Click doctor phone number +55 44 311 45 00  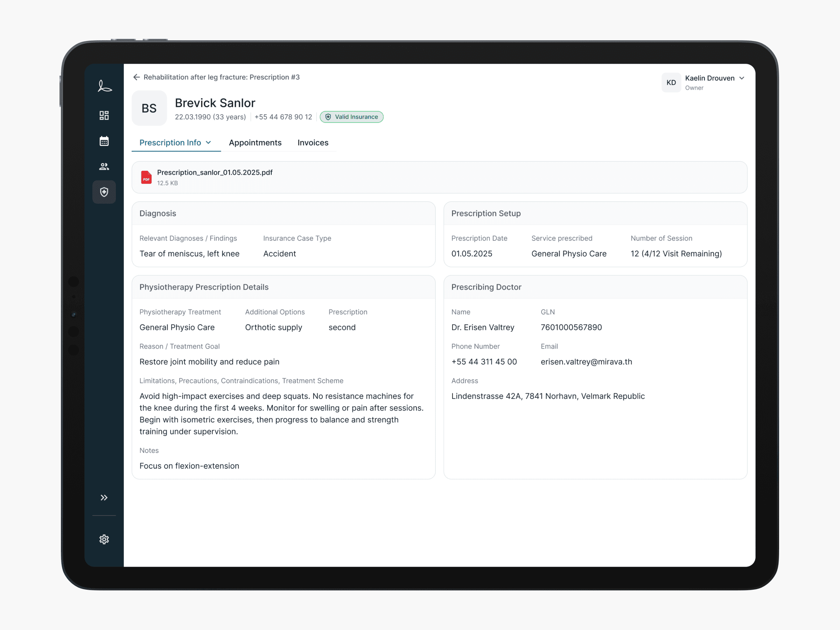coord(484,362)
